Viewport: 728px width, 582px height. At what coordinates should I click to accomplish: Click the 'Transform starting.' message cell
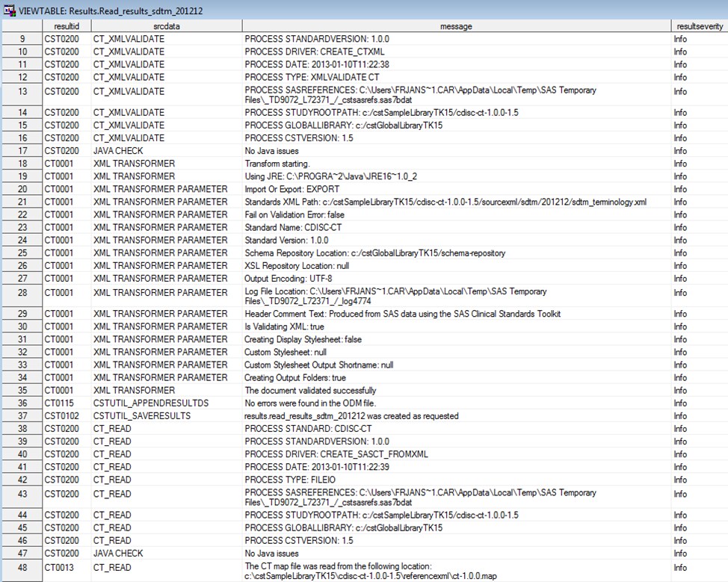[278, 163]
